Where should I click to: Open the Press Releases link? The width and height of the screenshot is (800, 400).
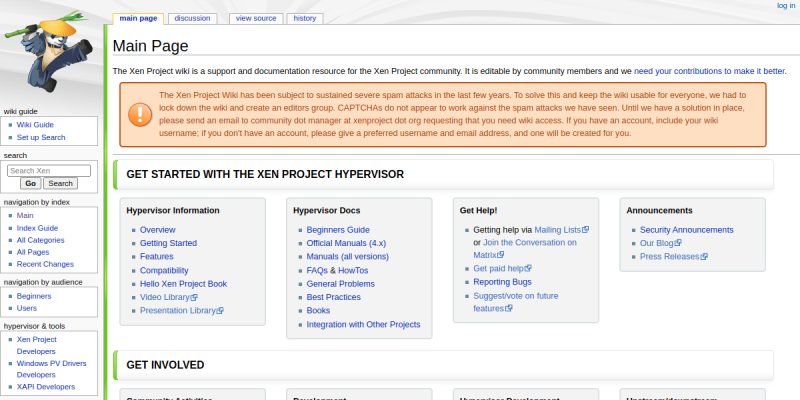tap(670, 257)
